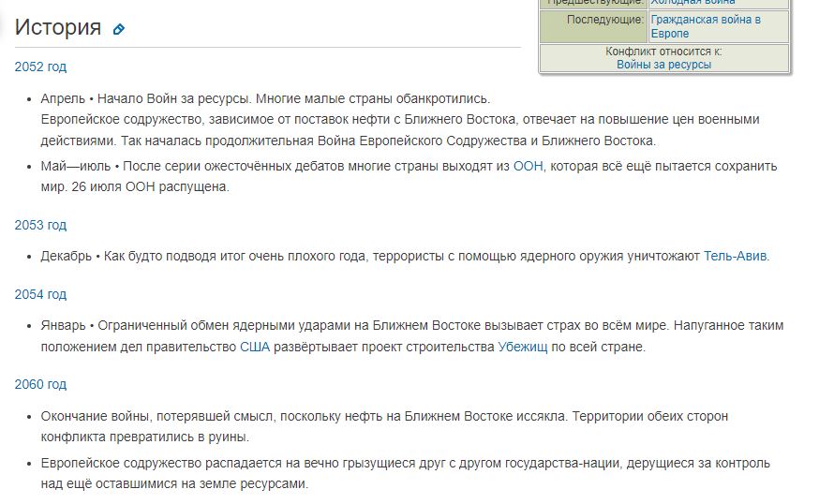This screenshot has height=504, width=819.
Task: Open Гражданская война в Европе infobox link
Action: coord(705,26)
